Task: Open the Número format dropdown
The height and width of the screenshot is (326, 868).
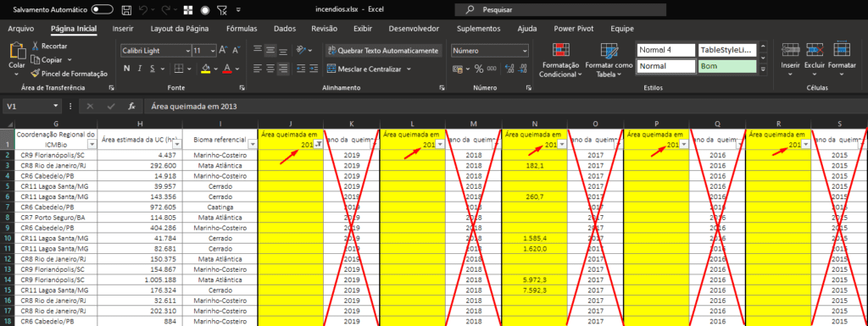Action: coord(525,50)
